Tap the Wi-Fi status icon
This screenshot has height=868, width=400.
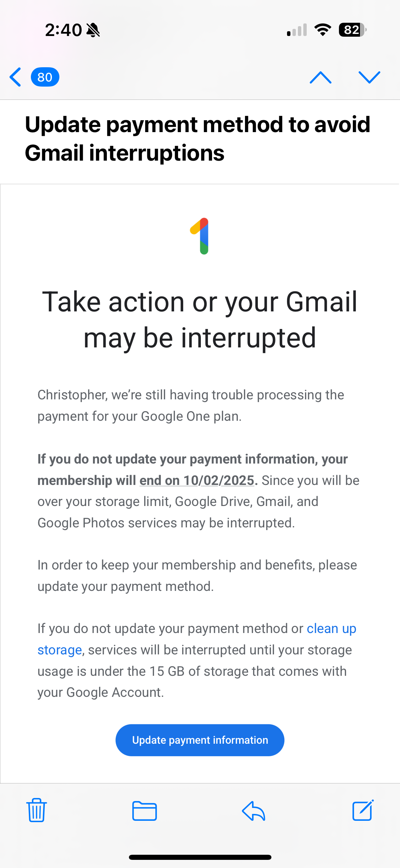click(x=323, y=30)
